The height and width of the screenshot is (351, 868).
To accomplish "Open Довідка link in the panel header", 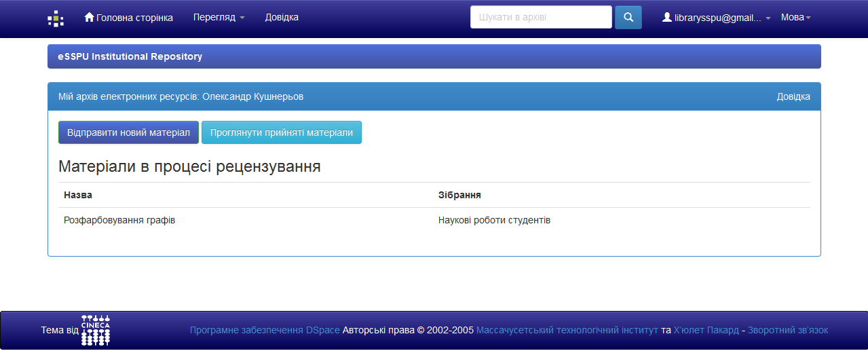I will tap(793, 96).
